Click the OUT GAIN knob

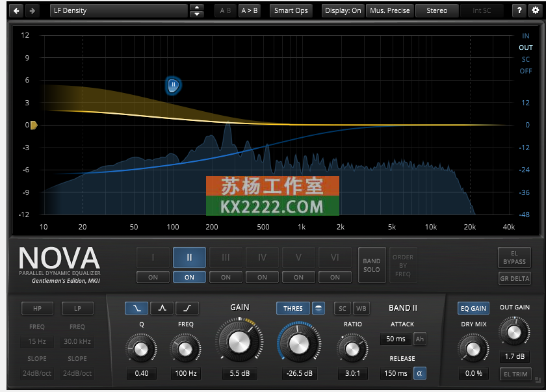(514, 332)
